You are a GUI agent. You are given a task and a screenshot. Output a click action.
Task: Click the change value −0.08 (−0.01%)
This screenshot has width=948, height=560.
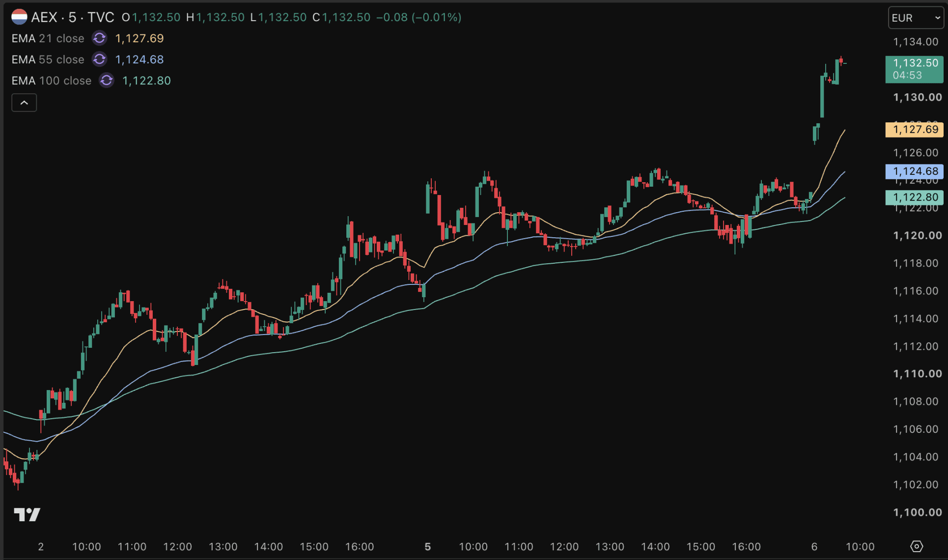tap(419, 18)
